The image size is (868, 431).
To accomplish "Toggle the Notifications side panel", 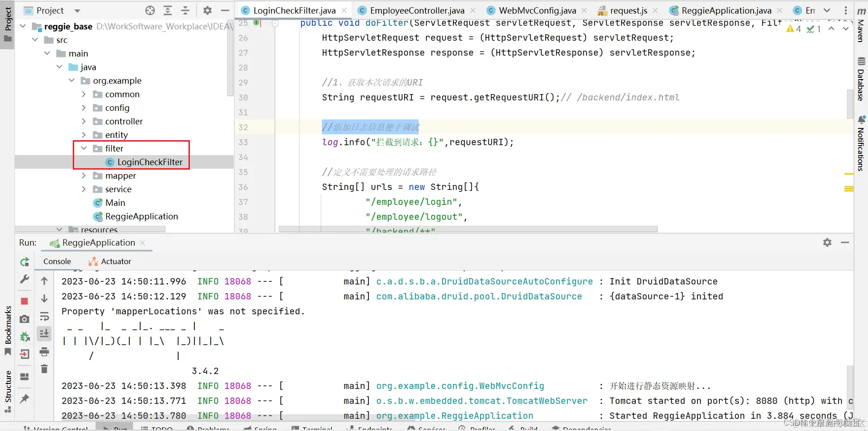I will [x=861, y=143].
